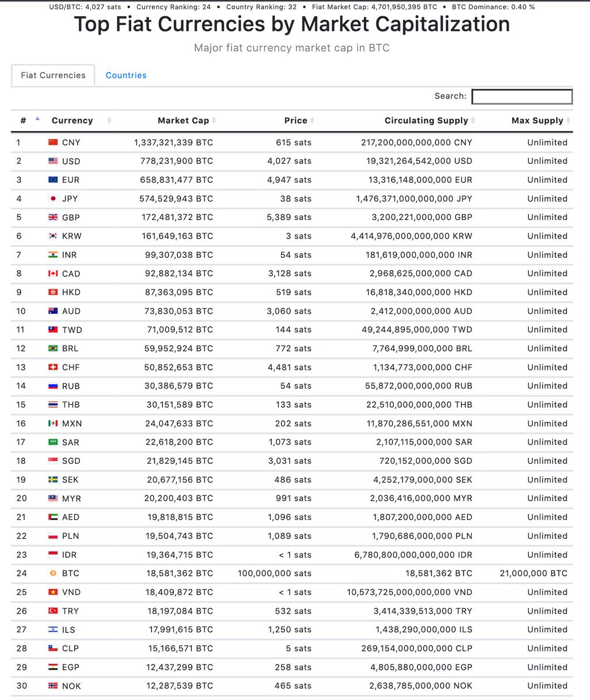The image size is (590, 700).
Task: Click the Saudi flag icon beside SAR
Action: pyautogui.click(x=53, y=442)
